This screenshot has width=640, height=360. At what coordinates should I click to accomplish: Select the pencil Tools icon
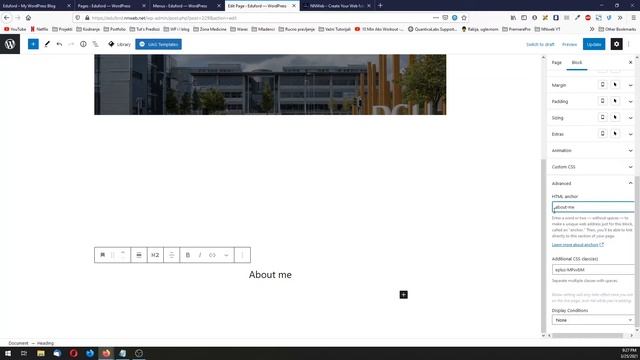[47, 44]
